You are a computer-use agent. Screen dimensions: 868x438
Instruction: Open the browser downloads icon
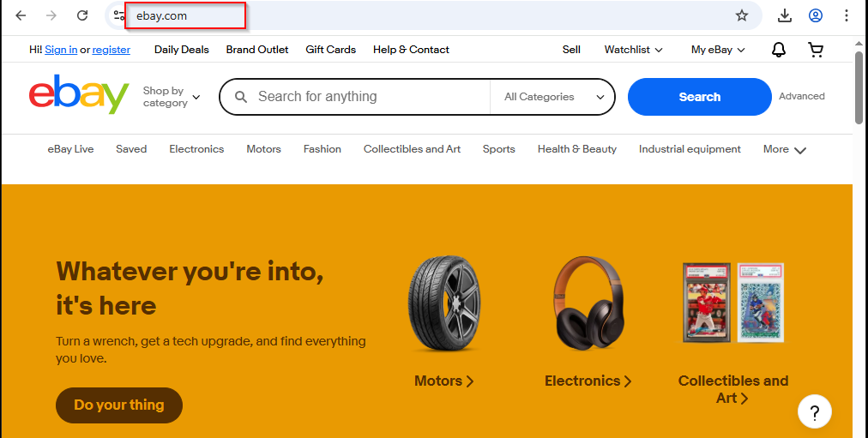(x=785, y=15)
